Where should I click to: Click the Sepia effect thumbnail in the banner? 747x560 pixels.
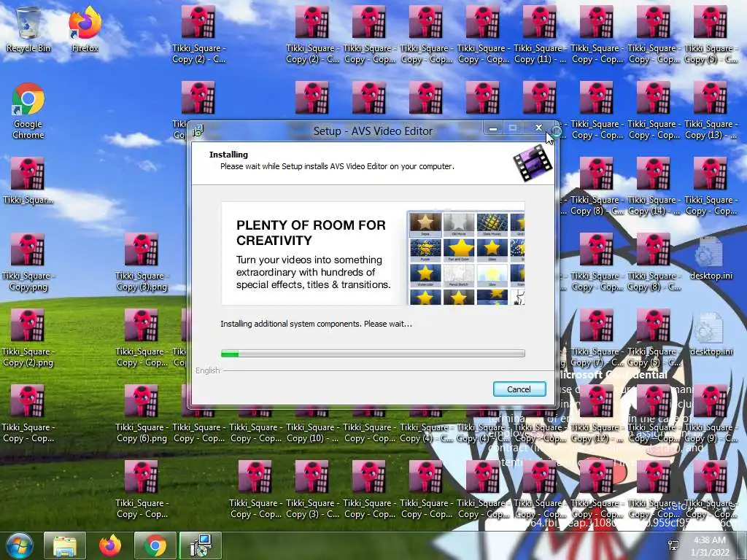tap(425, 225)
